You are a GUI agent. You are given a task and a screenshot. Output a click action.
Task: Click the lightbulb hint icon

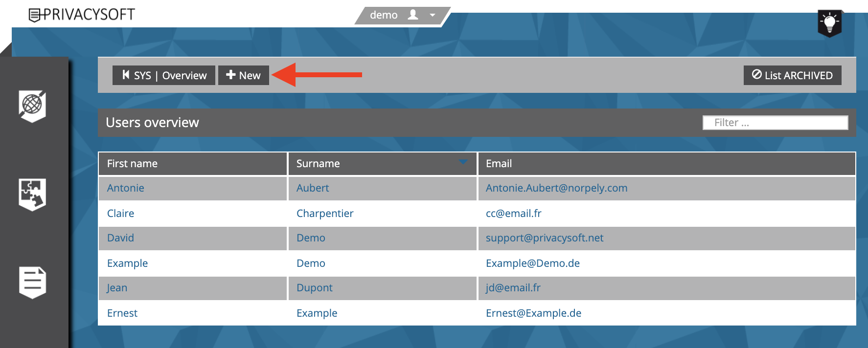click(x=829, y=23)
